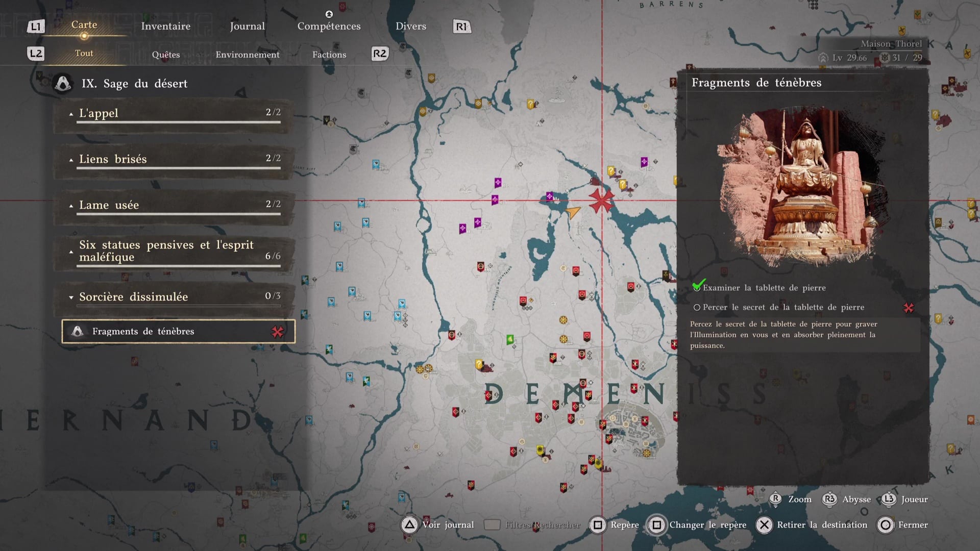
Task: Select Percer le secret de la tablette objective
Action: click(783, 307)
